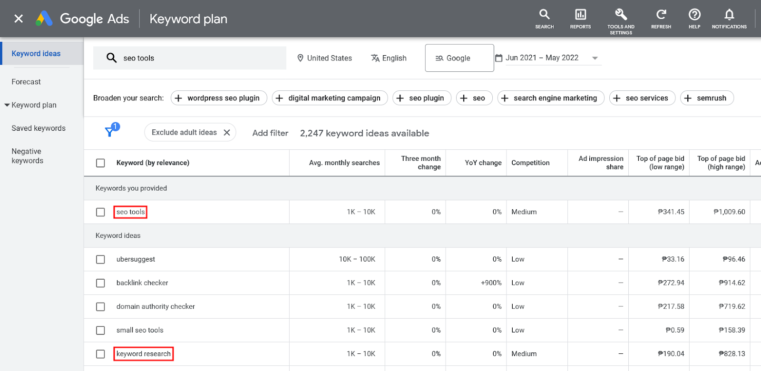Add 'seo plugin' suggestion chip
Viewport: 761px width, 371px height.
coord(422,98)
